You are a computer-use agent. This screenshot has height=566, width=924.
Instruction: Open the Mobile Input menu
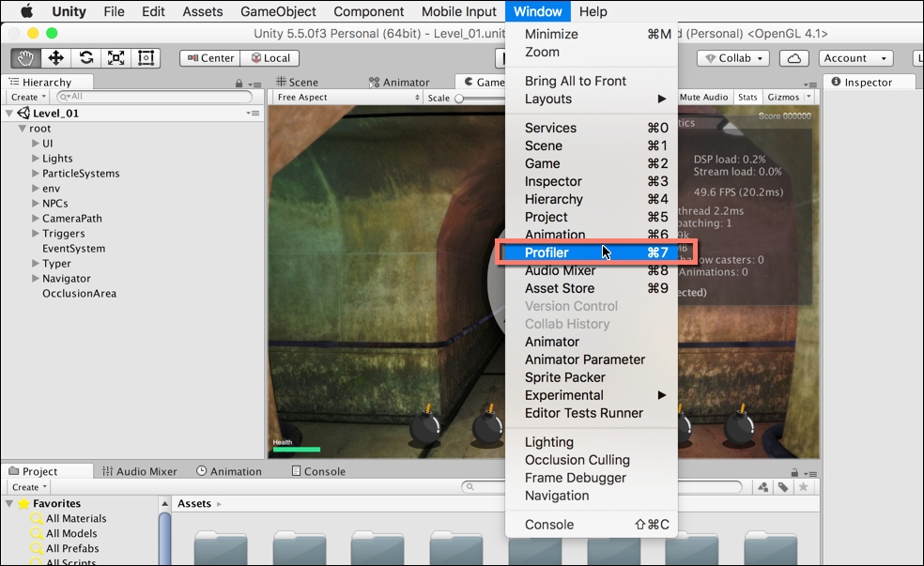[x=459, y=11]
